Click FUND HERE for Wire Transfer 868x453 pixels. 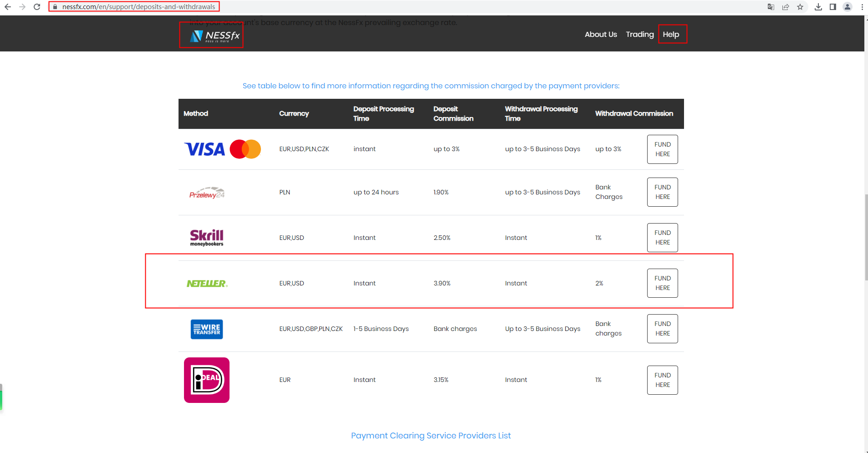coord(663,329)
